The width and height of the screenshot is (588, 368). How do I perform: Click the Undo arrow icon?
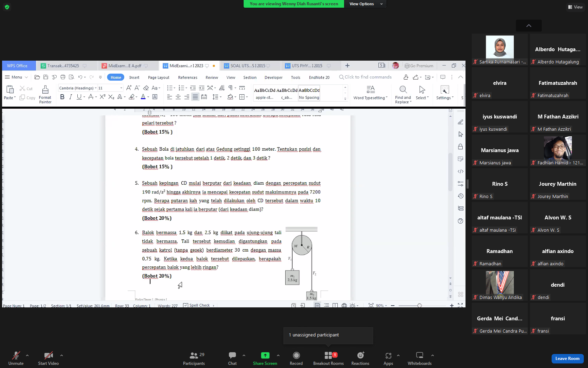click(x=80, y=77)
